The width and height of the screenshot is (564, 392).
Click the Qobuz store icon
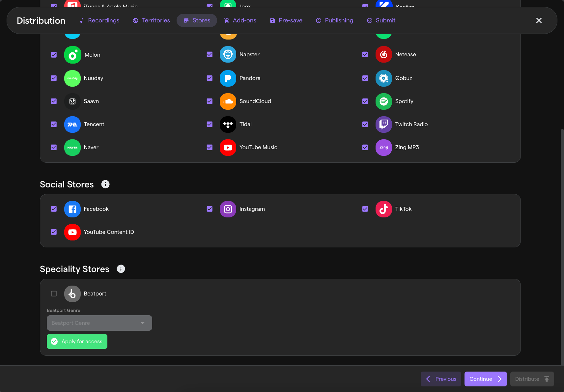(384, 78)
